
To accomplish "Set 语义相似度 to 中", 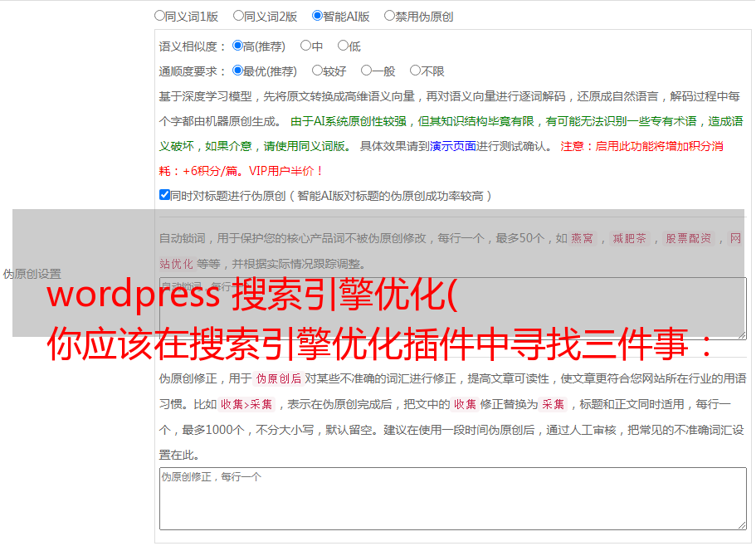I will click(x=305, y=46).
